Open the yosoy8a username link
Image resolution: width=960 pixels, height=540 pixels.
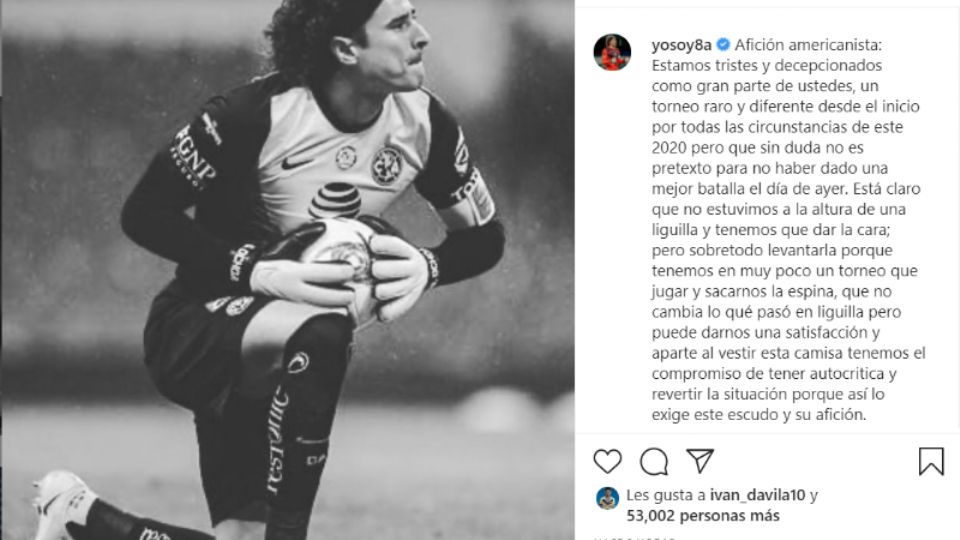[x=681, y=45]
